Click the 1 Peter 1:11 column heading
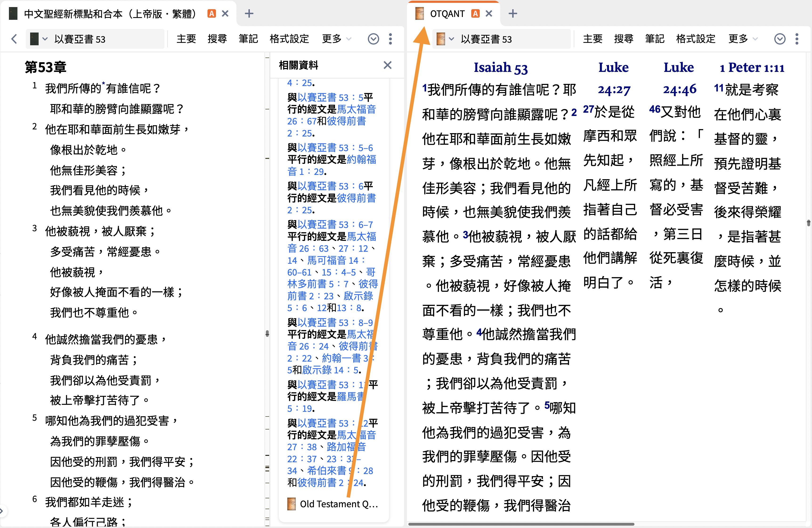 [752, 68]
